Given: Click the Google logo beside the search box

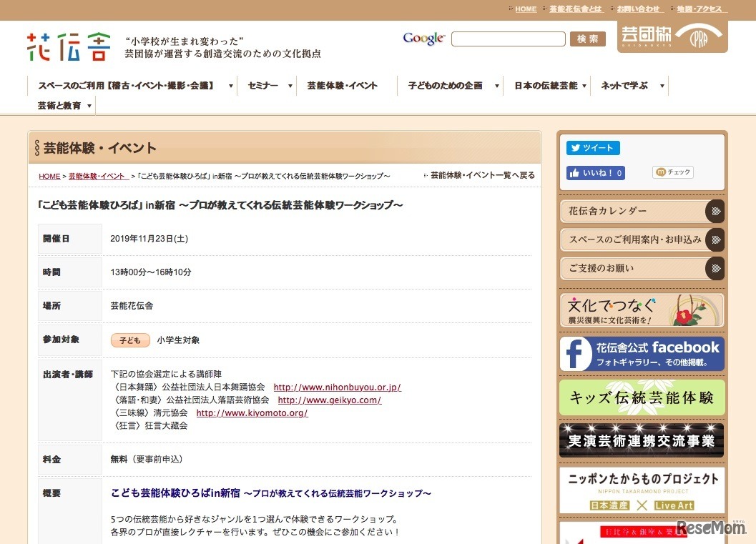Looking at the screenshot, I should pos(423,39).
